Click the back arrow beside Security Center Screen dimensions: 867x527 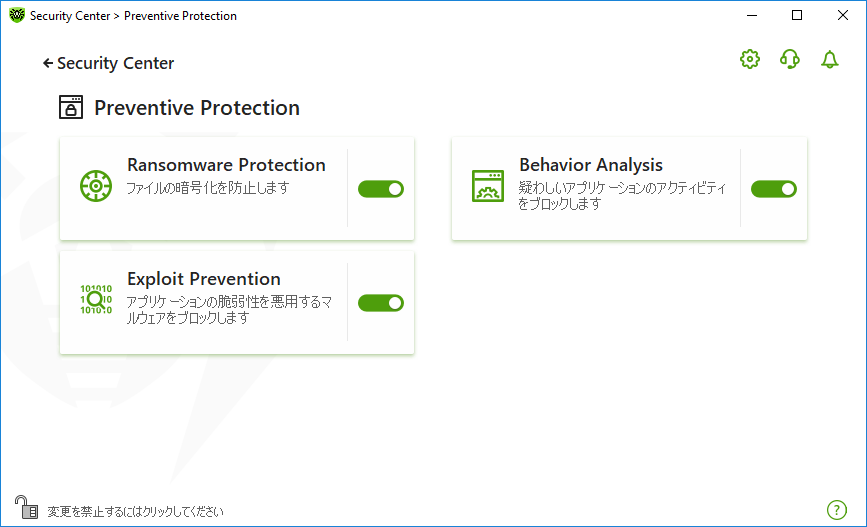pyautogui.click(x=48, y=64)
